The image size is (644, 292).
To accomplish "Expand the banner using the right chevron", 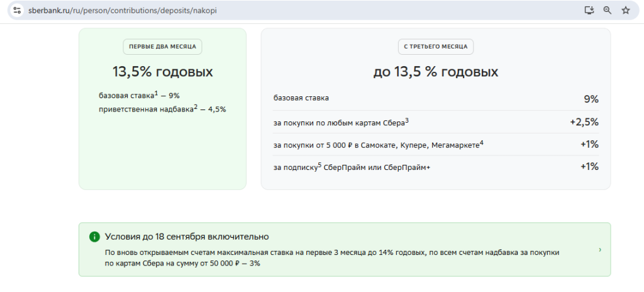I will (599, 250).
